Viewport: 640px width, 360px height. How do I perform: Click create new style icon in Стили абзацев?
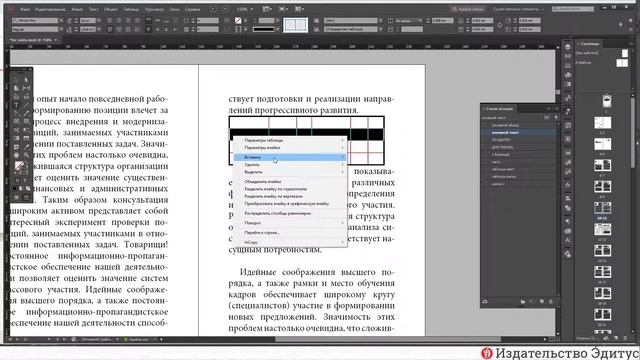tap(542, 302)
